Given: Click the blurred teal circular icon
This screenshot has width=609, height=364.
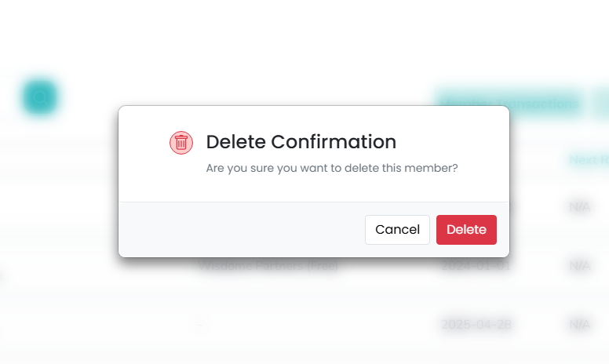Looking at the screenshot, I should [x=39, y=97].
